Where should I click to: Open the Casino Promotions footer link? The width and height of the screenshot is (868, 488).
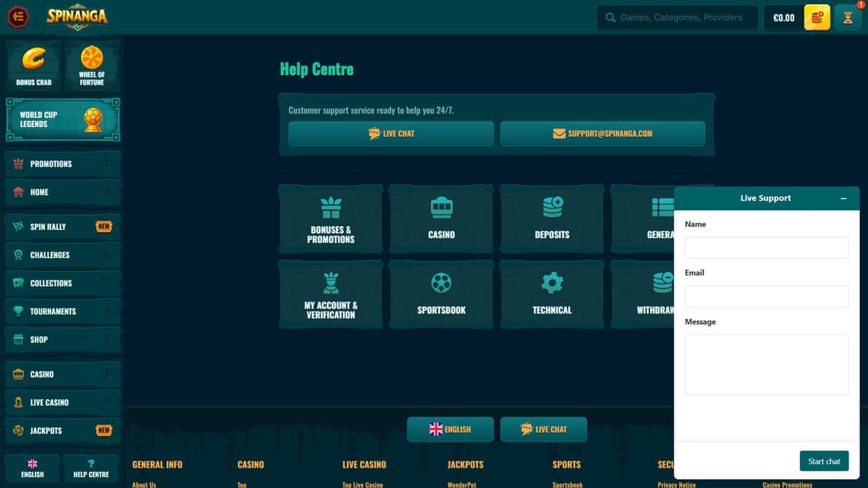click(x=787, y=484)
